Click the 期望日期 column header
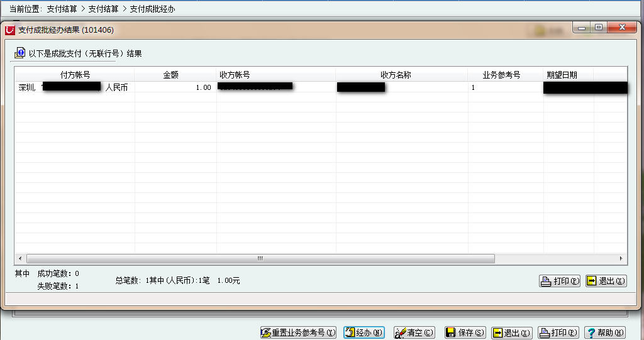 point(562,75)
